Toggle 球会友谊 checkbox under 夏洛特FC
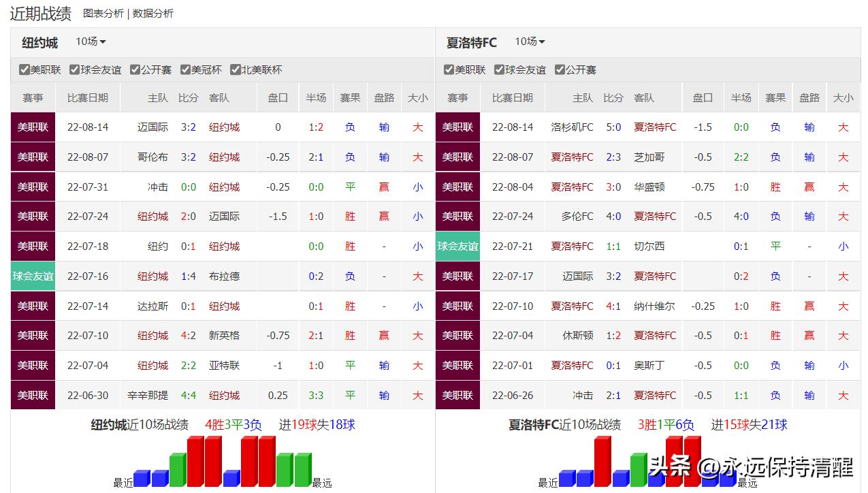This screenshot has height=493, width=868. [500, 69]
